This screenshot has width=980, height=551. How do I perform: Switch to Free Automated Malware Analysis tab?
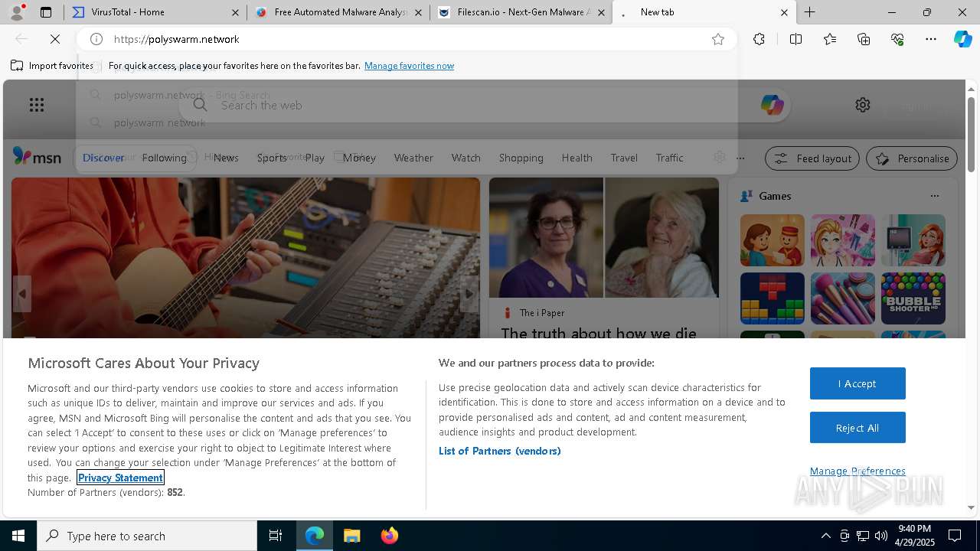click(x=340, y=12)
